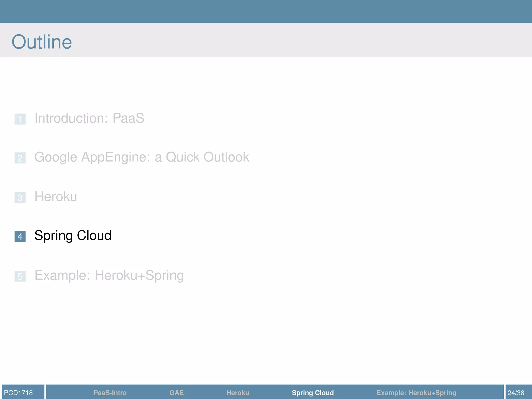Open the 'Google AppEngine: a Quick Outlook' entry
The image size is (532, 399).
pos(142,157)
